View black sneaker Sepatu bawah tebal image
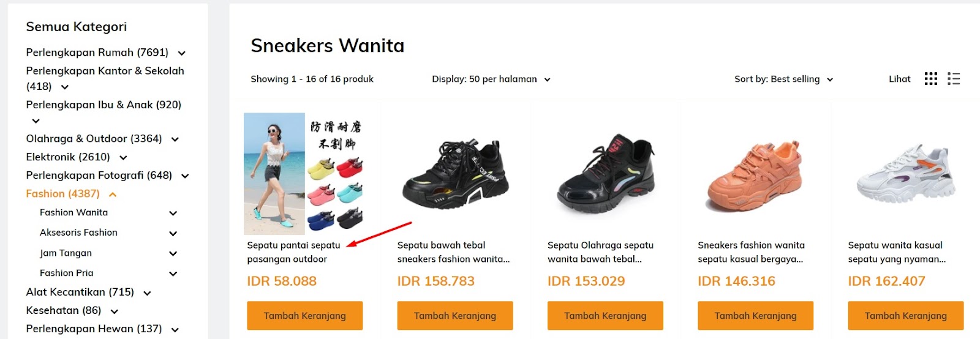 tap(455, 174)
